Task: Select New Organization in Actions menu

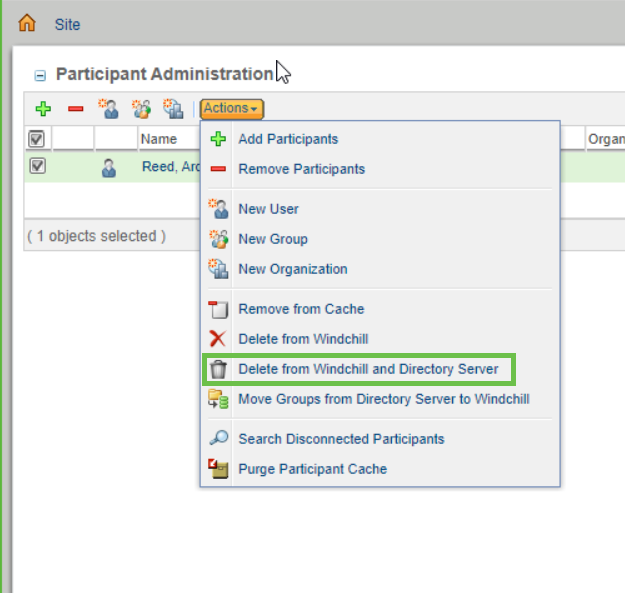Action: tap(293, 269)
